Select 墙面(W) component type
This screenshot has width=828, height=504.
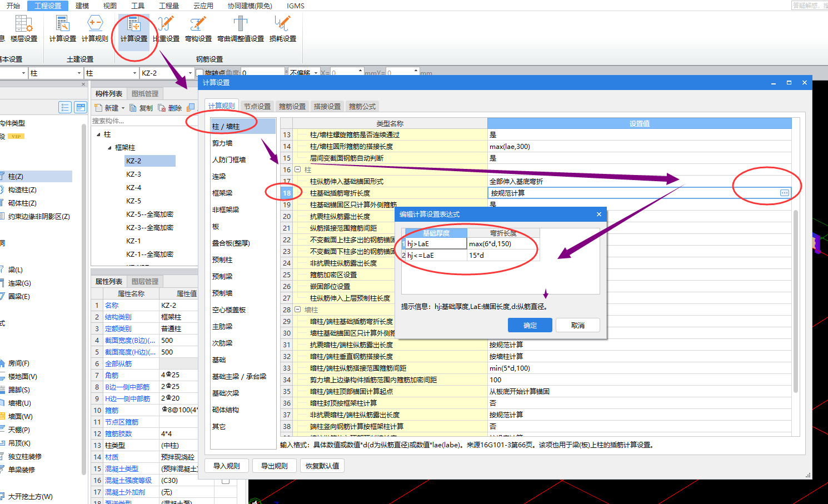pyautogui.click(x=21, y=416)
